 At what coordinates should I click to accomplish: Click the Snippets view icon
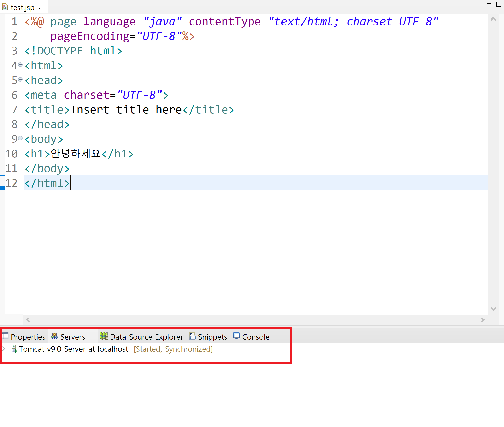click(x=192, y=336)
